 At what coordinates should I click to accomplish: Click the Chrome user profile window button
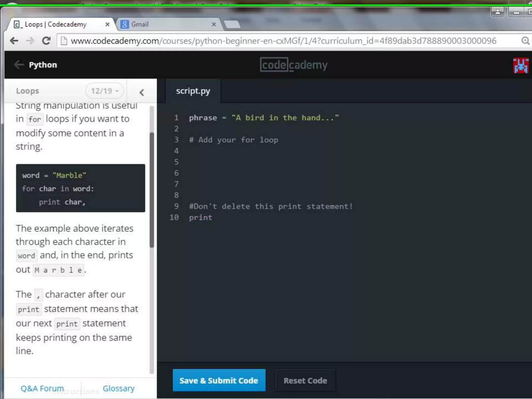point(497,12)
